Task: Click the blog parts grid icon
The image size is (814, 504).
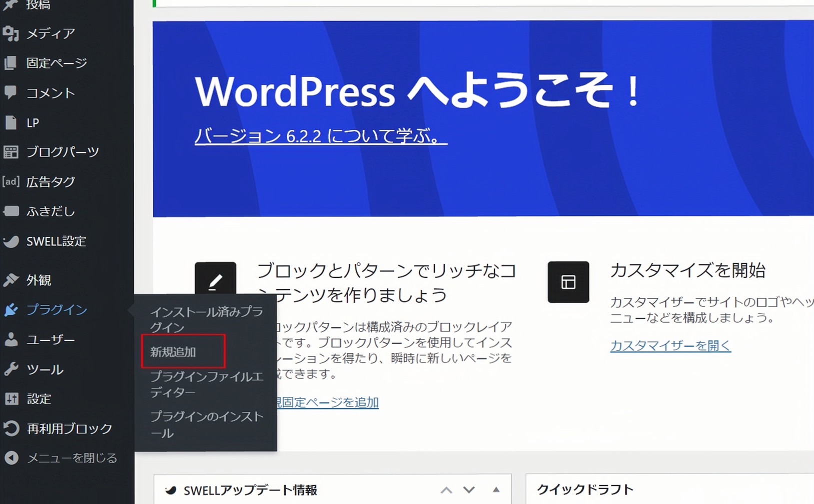Action: click(x=11, y=152)
